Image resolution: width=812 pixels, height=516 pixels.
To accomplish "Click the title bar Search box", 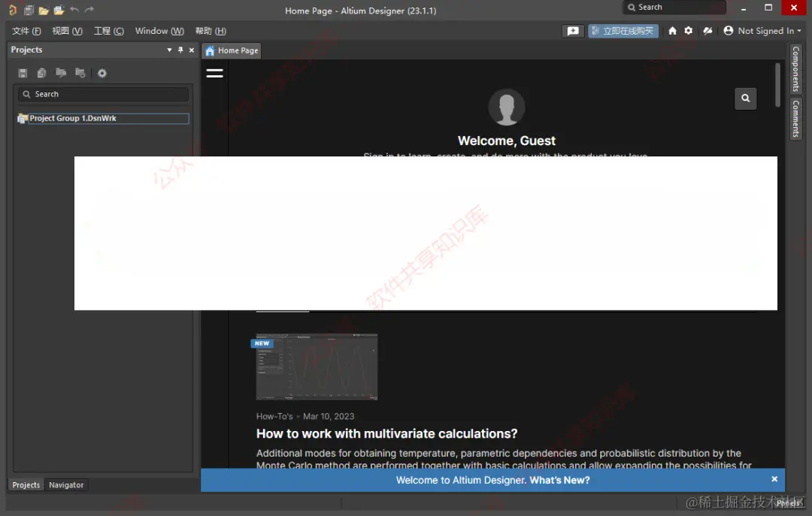I will [674, 8].
